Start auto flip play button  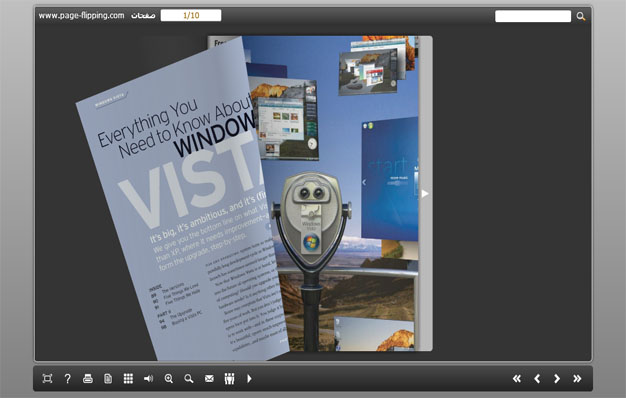[249, 378]
